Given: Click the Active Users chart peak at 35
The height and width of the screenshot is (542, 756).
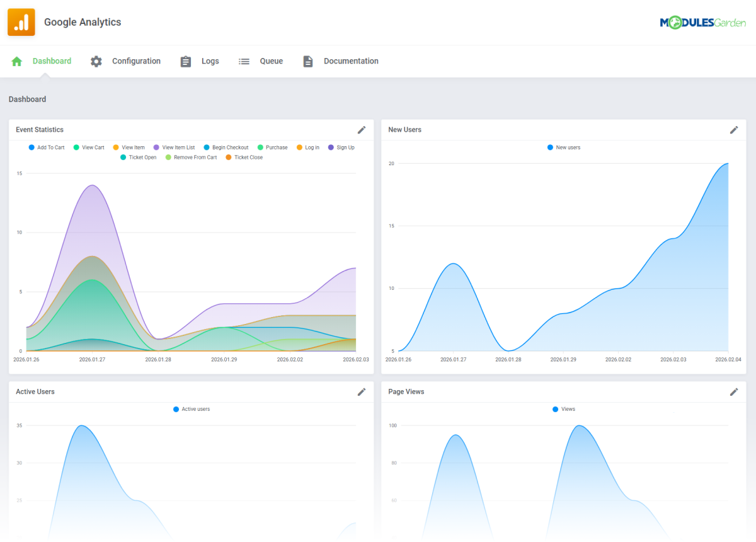Looking at the screenshot, I should (81, 425).
